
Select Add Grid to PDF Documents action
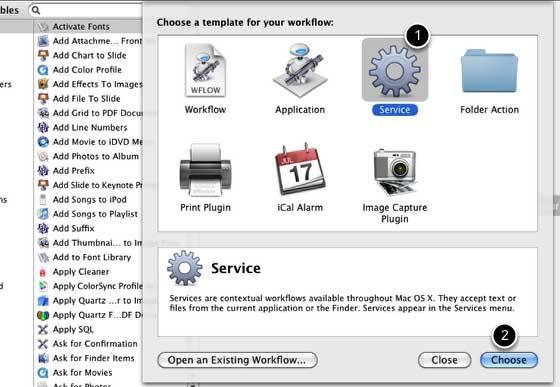click(x=89, y=113)
